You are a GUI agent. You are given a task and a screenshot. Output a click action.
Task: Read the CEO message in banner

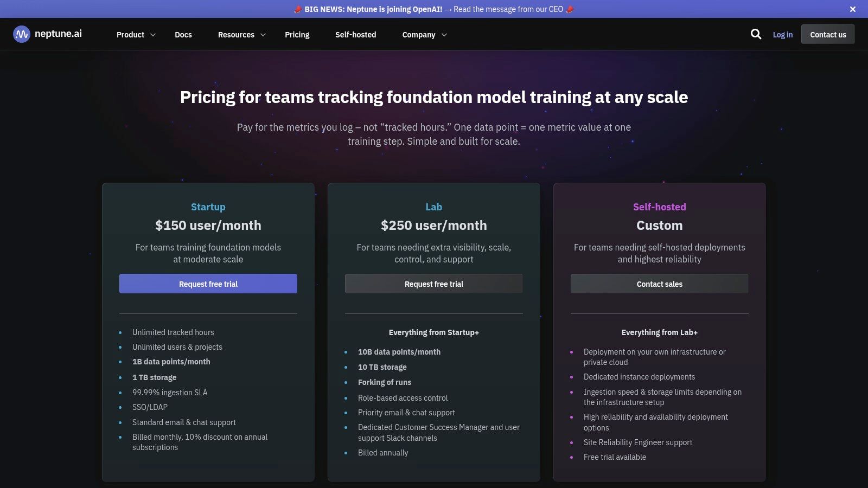tap(508, 9)
